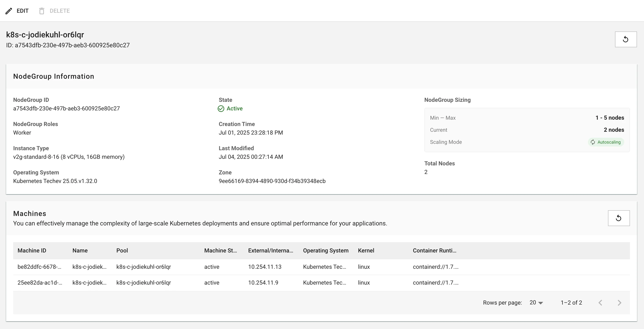
Task: Go to the next page of machines
Action: (619, 303)
